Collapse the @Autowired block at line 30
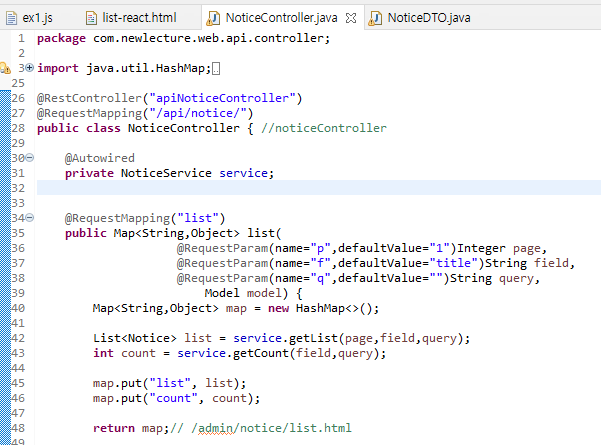 coord(30,158)
